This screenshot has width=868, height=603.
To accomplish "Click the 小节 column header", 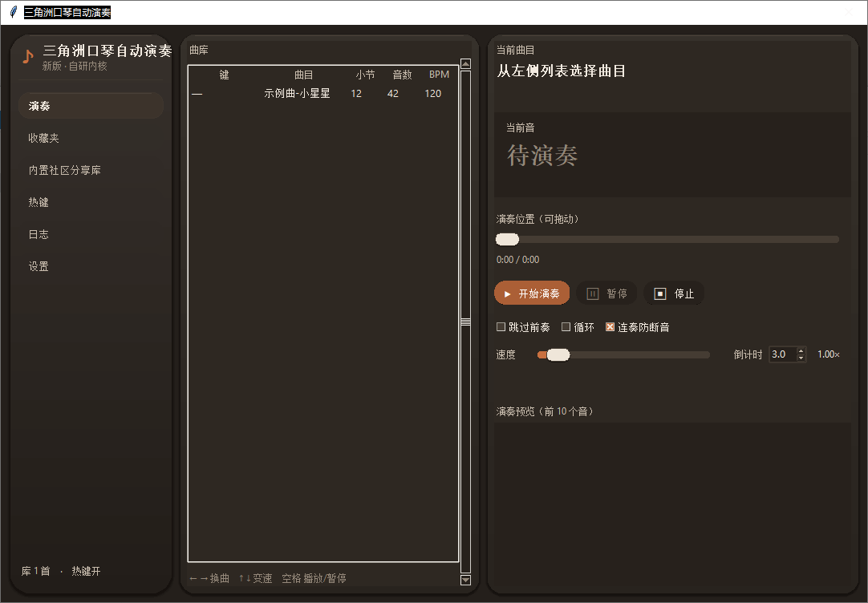I will point(365,75).
